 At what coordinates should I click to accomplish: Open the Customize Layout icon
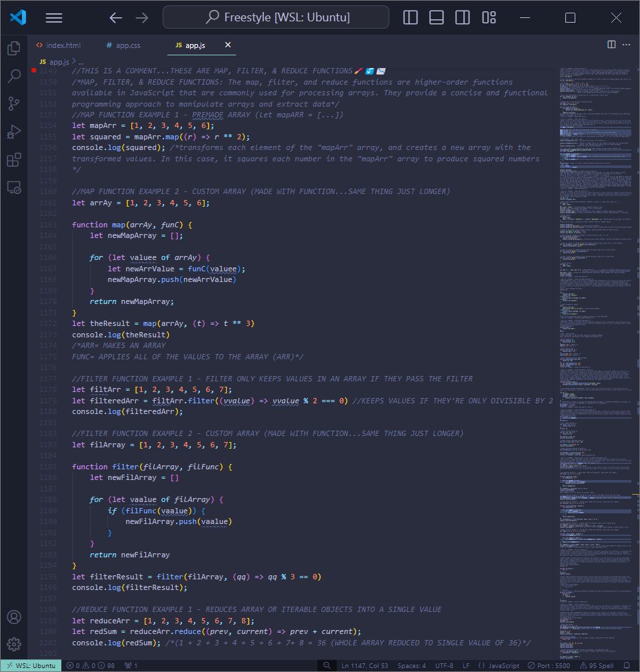pos(489,17)
